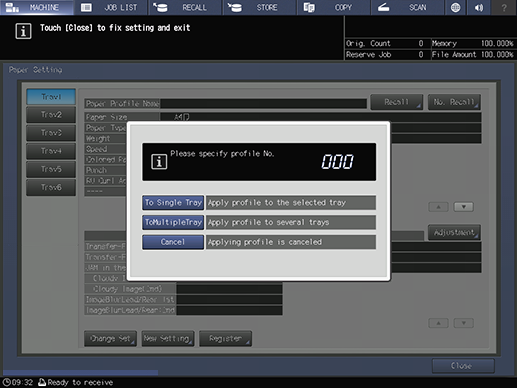Click the speaker sound icon
517x388 pixels.
[x=479, y=7]
